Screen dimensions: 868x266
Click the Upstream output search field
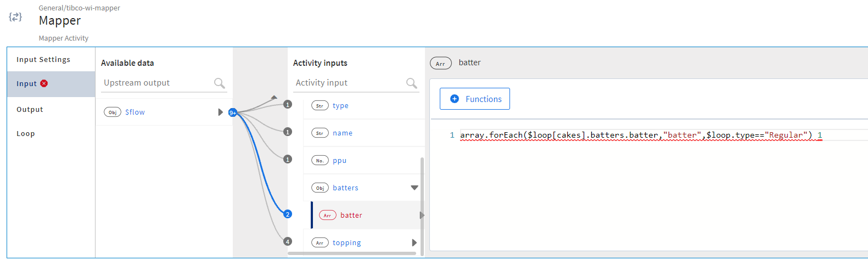[x=156, y=83]
